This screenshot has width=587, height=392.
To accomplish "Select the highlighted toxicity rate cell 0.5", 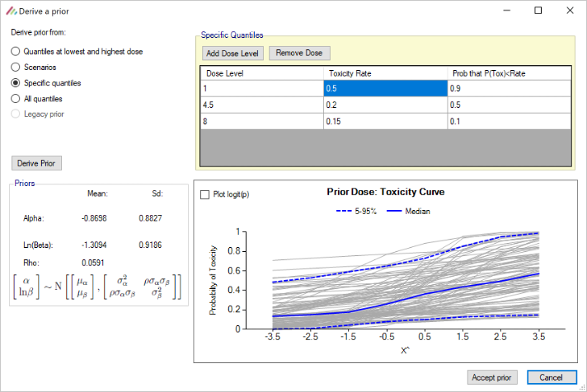I will tap(386, 89).
